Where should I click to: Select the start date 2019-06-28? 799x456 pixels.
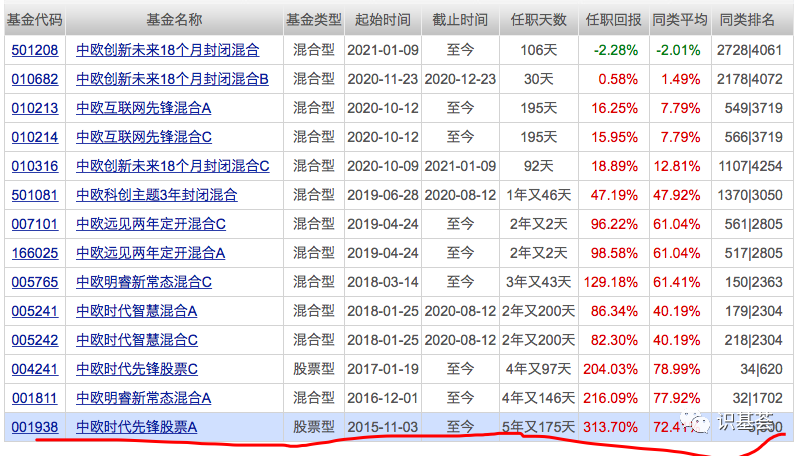383,195
